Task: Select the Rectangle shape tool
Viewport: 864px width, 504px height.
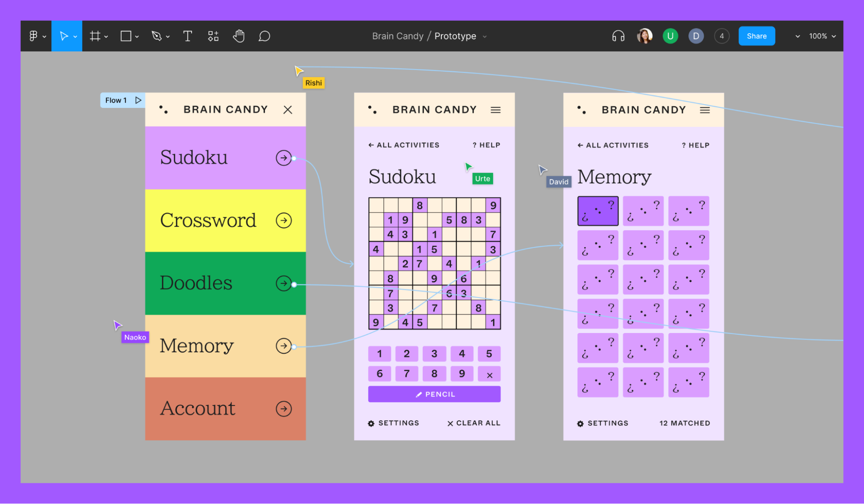Action: (x=126, y=36)
